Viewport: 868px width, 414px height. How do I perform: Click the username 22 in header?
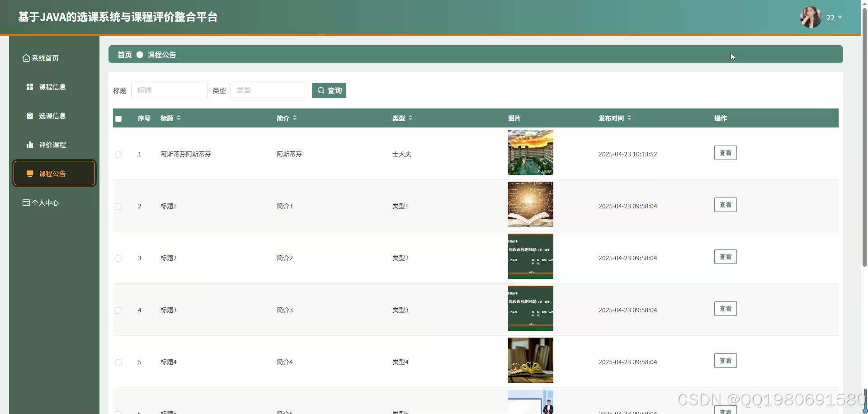(830, 18)
